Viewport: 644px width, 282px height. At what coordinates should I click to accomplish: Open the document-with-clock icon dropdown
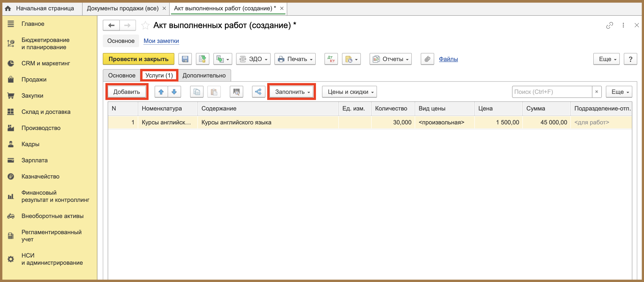[351, 59]
